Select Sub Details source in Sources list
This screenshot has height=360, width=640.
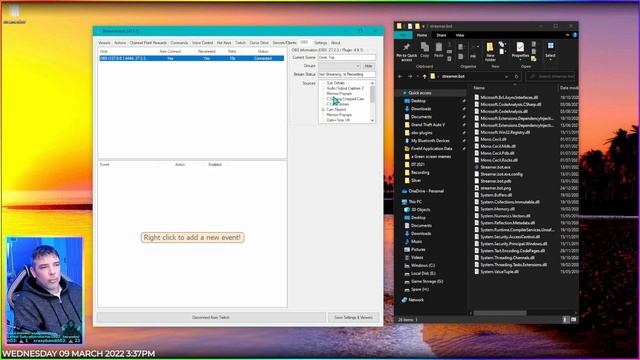(336, 83)
